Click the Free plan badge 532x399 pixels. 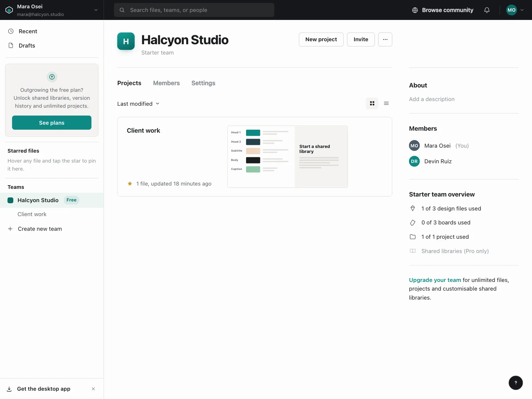click(71, 200)
